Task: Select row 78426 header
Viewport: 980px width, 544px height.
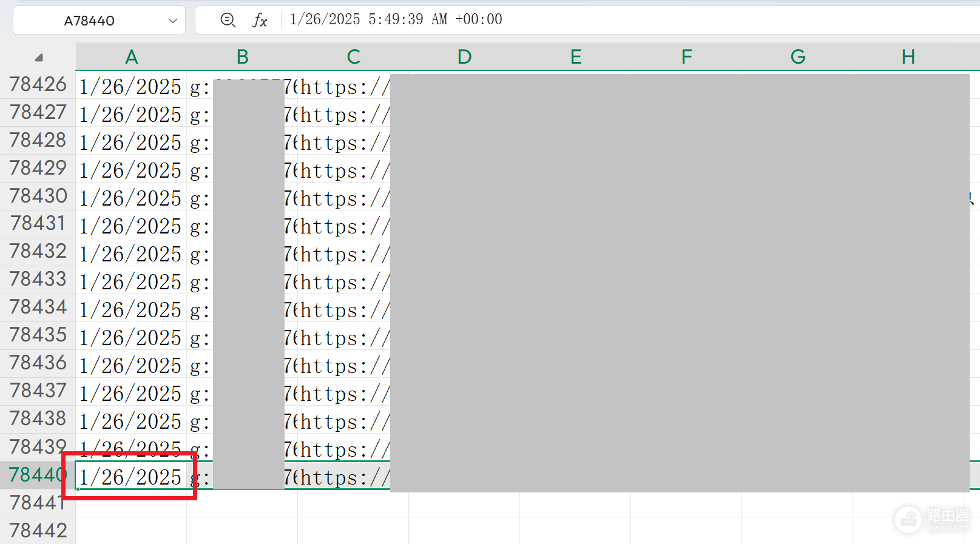Action: tap(38, 84)
